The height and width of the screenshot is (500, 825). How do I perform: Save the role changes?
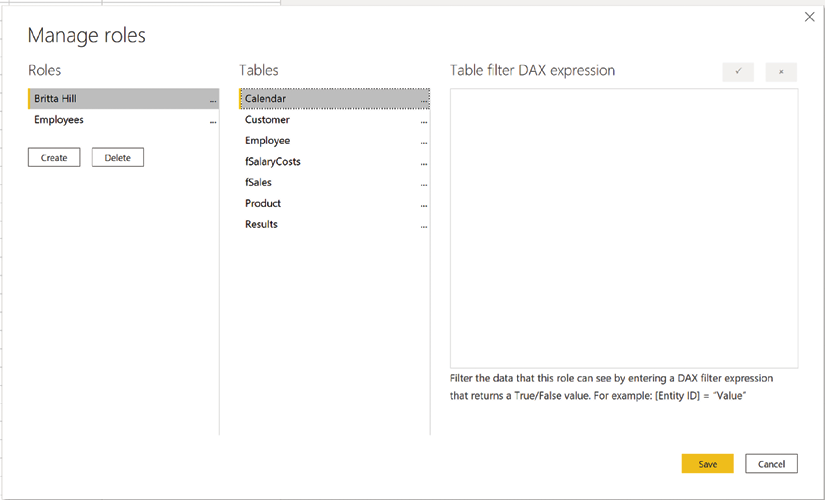pyautogui.click(x=707, y=464)
